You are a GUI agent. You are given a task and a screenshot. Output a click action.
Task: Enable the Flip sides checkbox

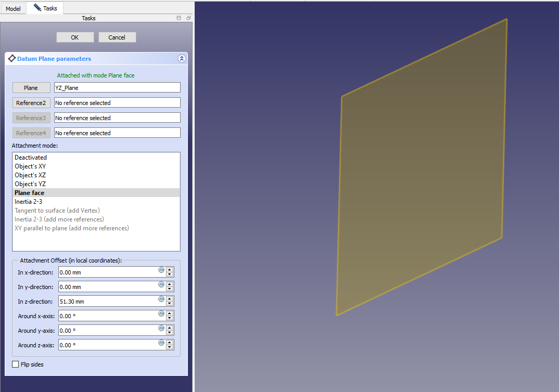coord(15,364)
